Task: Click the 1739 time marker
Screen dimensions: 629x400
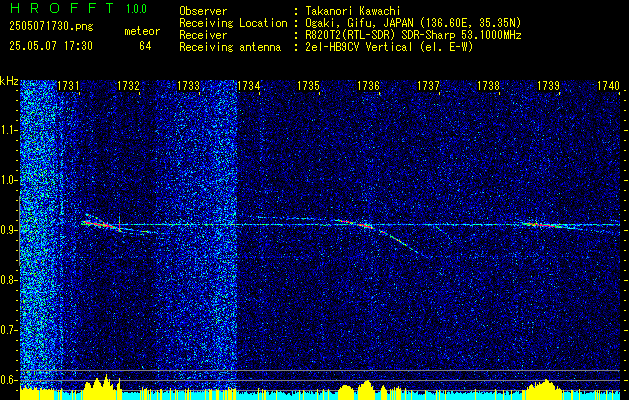Action: click(549, 85)
